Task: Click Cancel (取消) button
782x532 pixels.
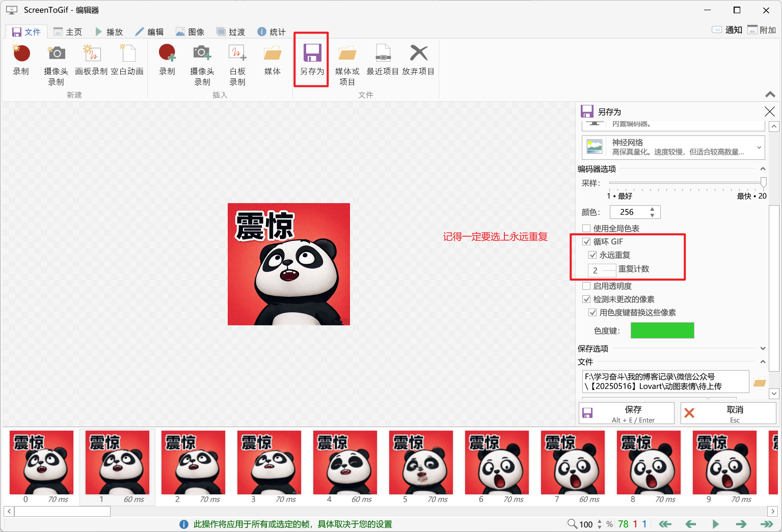Action: (729, 413)
